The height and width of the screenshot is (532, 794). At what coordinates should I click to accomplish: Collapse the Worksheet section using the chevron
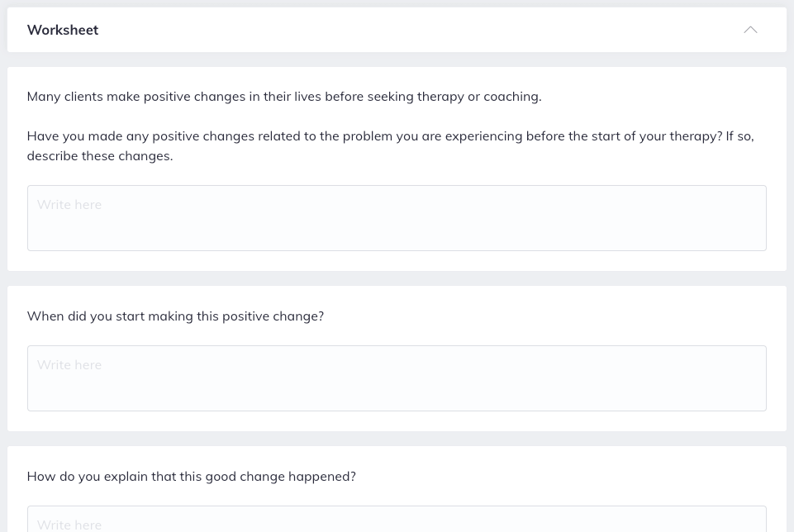coord(750,30)
